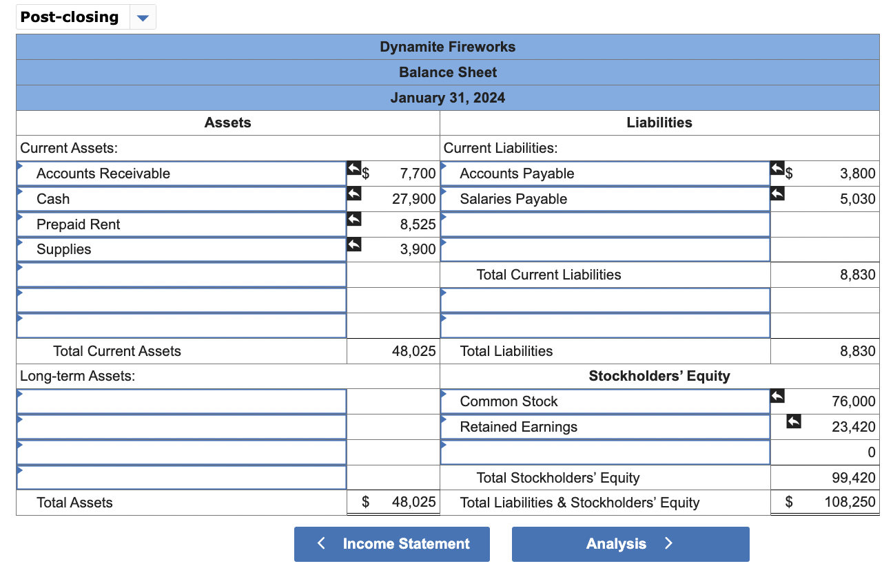Image resolution: width=893 pixels, height=588 pixels.
Task: Click the first empty Long-term Assets field
Action: pos(182,401)
